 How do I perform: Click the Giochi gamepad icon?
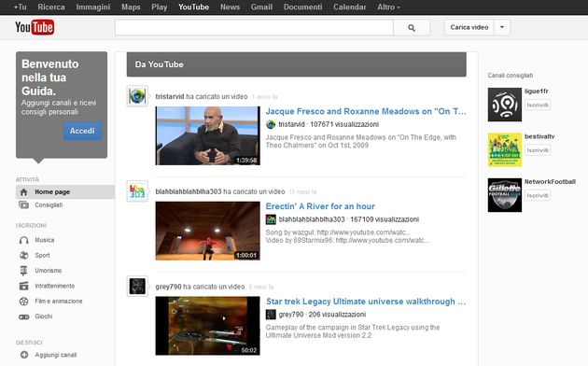23,317
